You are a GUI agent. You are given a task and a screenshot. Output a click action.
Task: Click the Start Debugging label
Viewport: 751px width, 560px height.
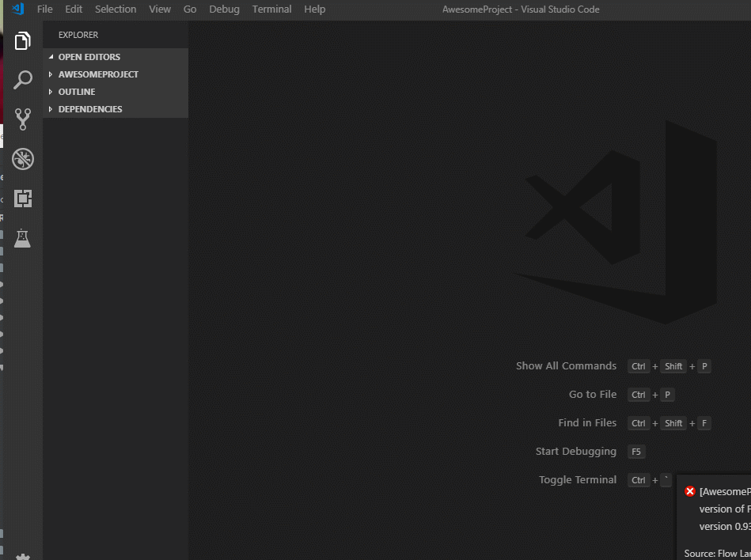pos(575,452)
